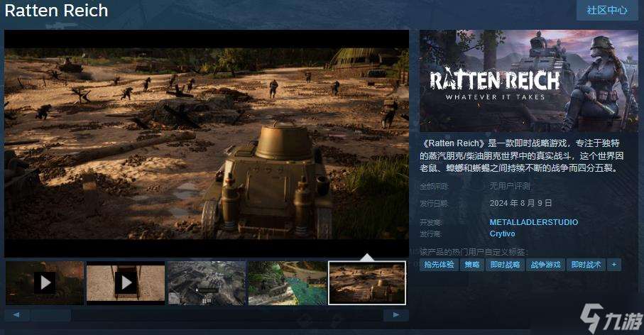Click the 即时战术 tag
The image size is (644, 335).
pyautogui.click(x=586, y=265)
